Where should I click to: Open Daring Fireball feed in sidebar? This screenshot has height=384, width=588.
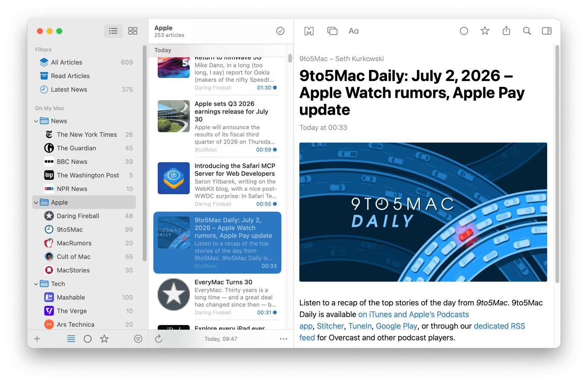click(84, 216)
